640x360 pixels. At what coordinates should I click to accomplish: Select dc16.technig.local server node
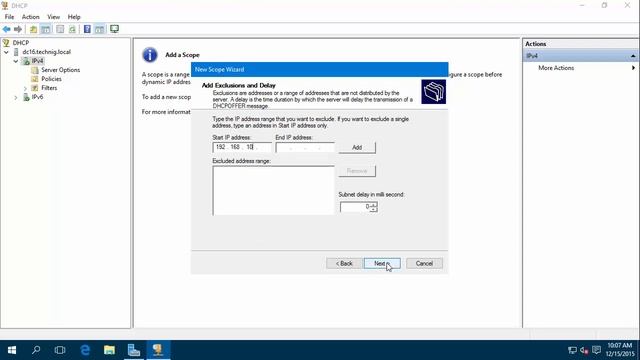coord(47,52)
